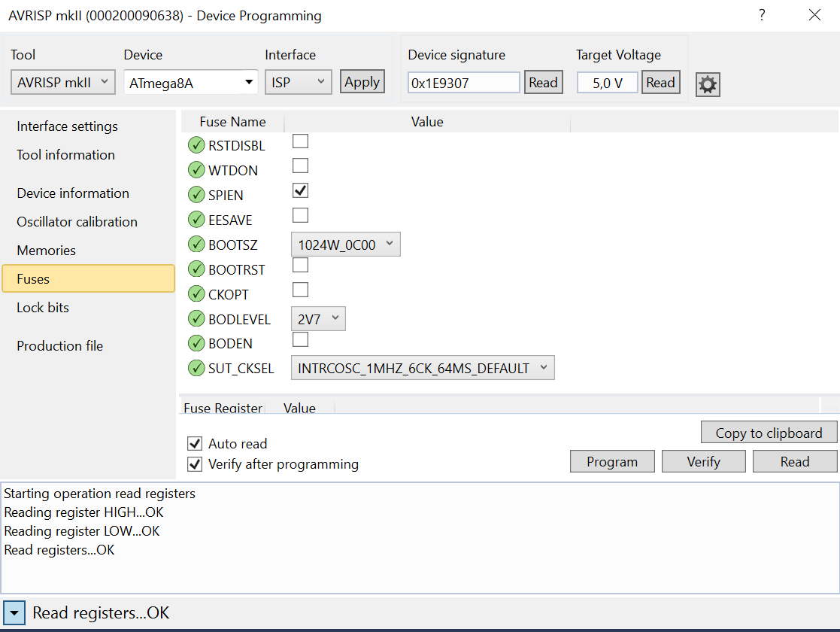840x632 pixels.
Task: Open the SUT_CKSEL clock selection dropdown
Action: click(423, 368)
